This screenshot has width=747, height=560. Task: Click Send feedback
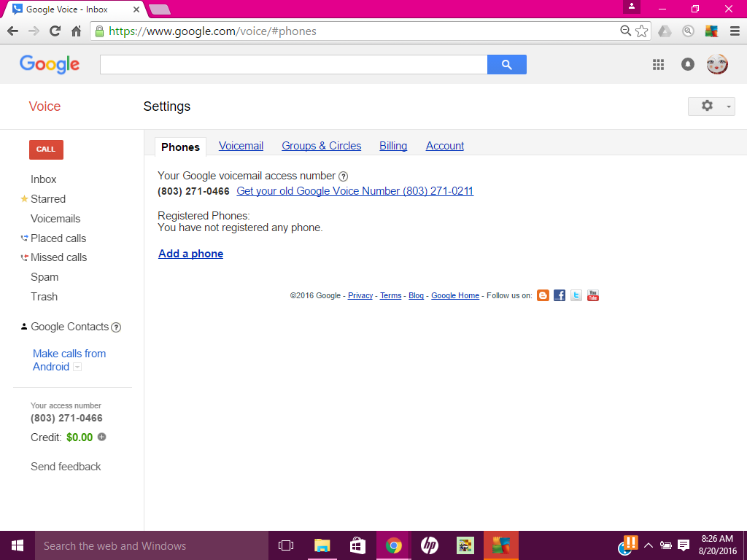(66, 467)
